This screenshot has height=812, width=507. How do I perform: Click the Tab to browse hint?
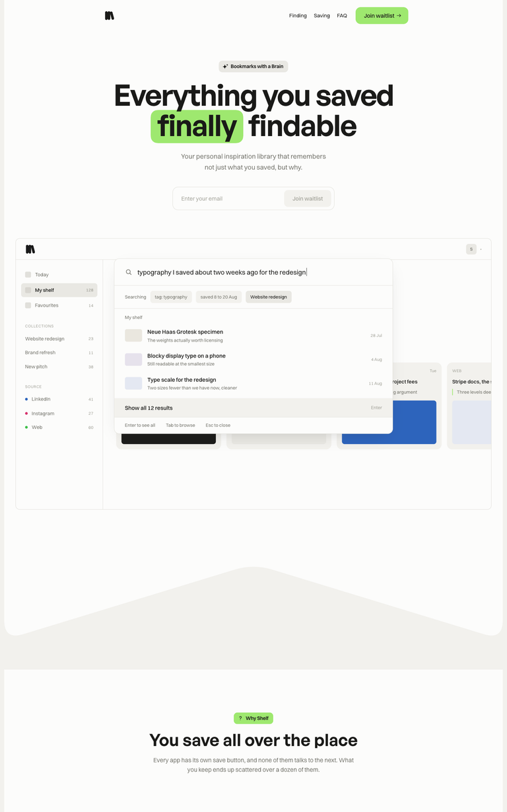point(180,425)
